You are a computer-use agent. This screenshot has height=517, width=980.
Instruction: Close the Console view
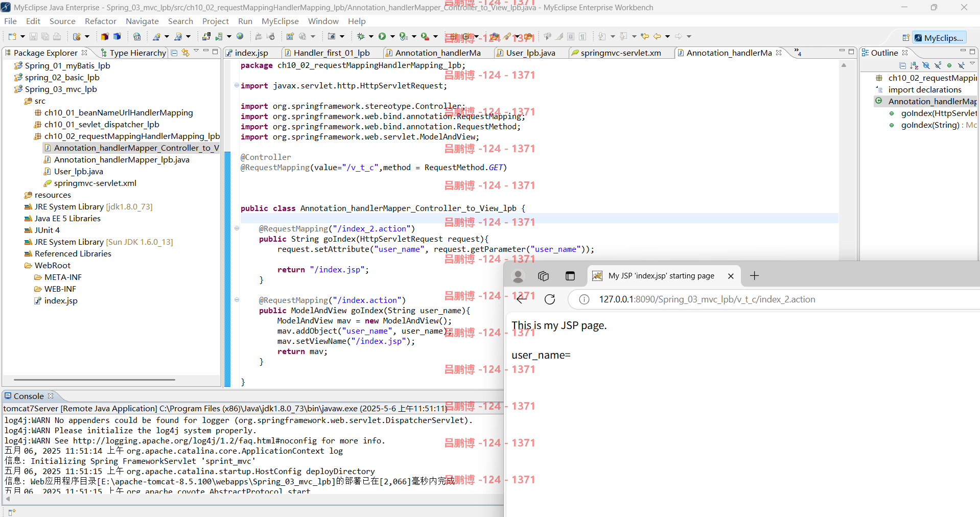point(51,396)
